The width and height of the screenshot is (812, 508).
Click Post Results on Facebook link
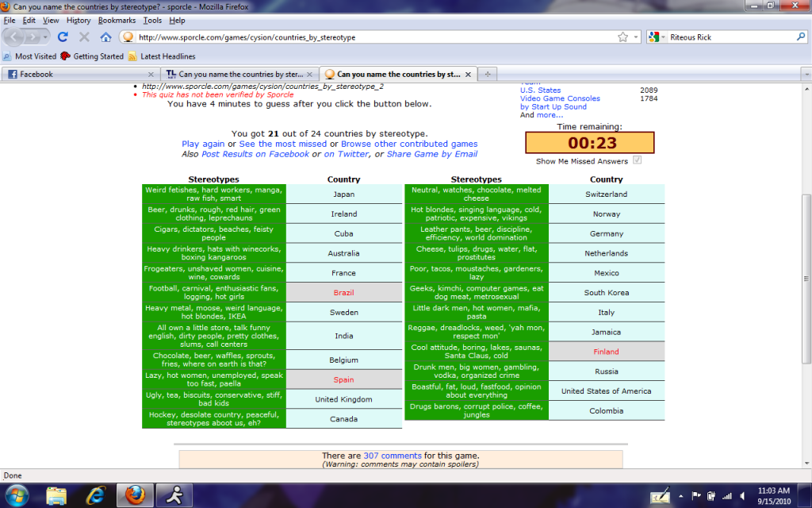point(255,154)
